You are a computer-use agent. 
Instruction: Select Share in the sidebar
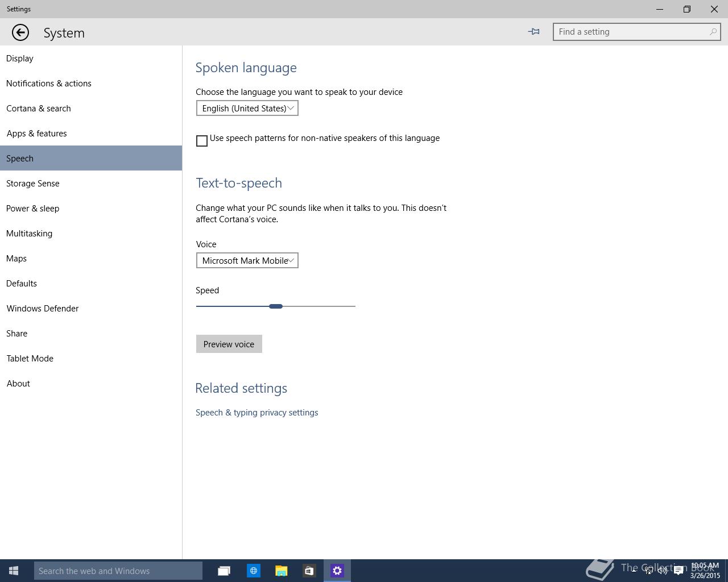click(x=91, y=333)
